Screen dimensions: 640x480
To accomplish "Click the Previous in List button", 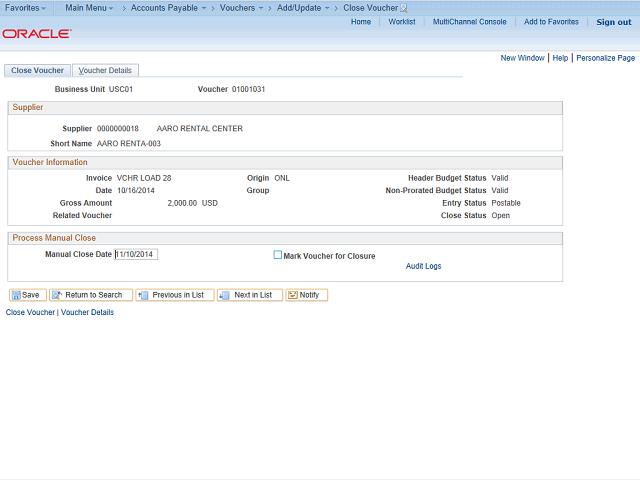I will 175,295.
